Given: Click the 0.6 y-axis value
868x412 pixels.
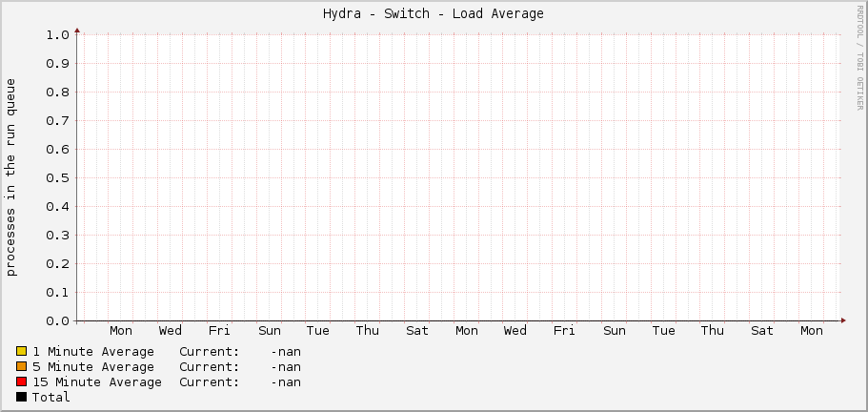Looking at the screenshot, I should [x=57, y=150].
